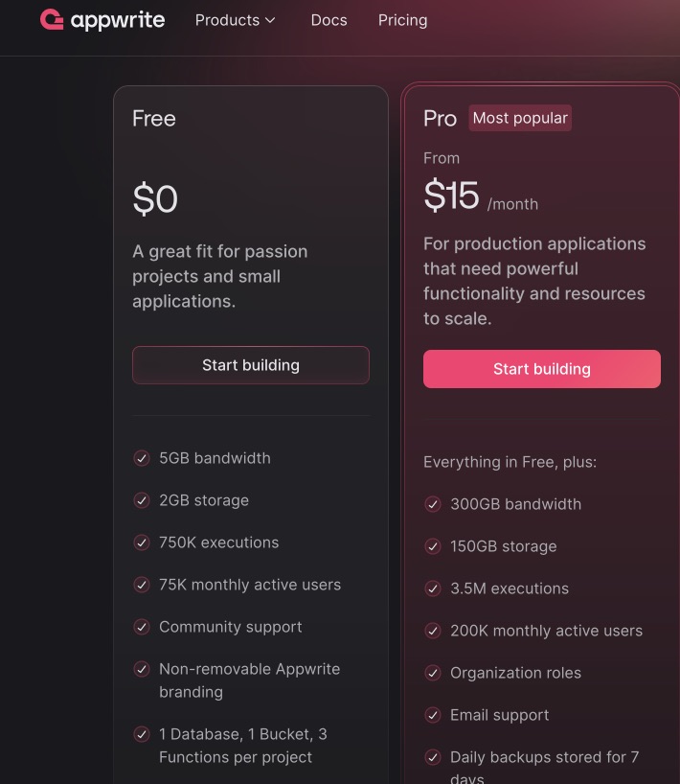Click the checkmark next to Email support
This screenshot has height=784, width=680.
433,715
